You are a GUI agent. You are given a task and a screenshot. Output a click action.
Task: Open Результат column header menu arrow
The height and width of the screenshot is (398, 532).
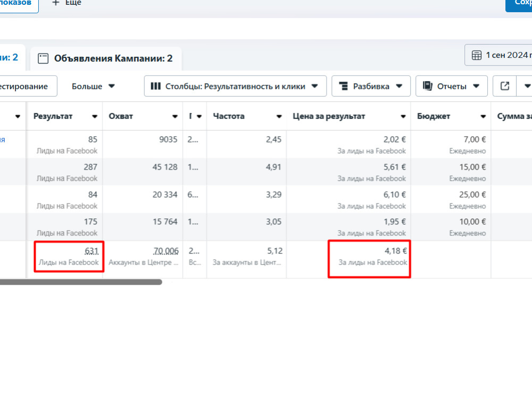pos(95,116)
